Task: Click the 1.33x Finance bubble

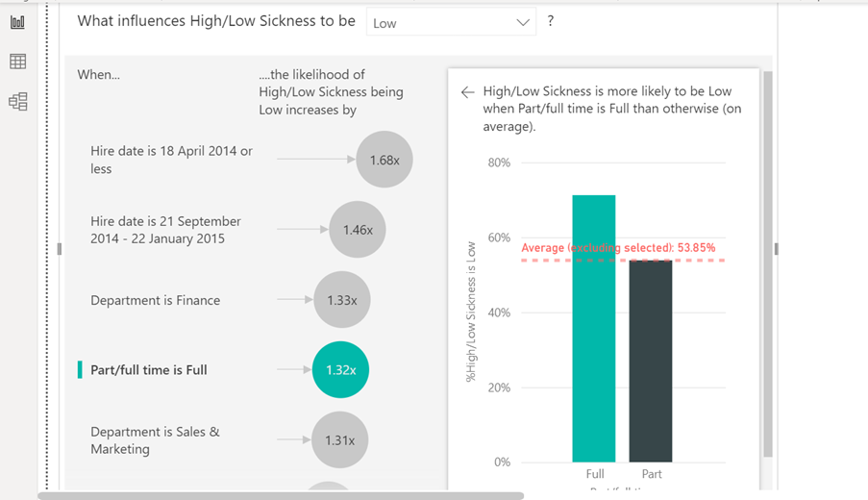Action: (341, 300)
